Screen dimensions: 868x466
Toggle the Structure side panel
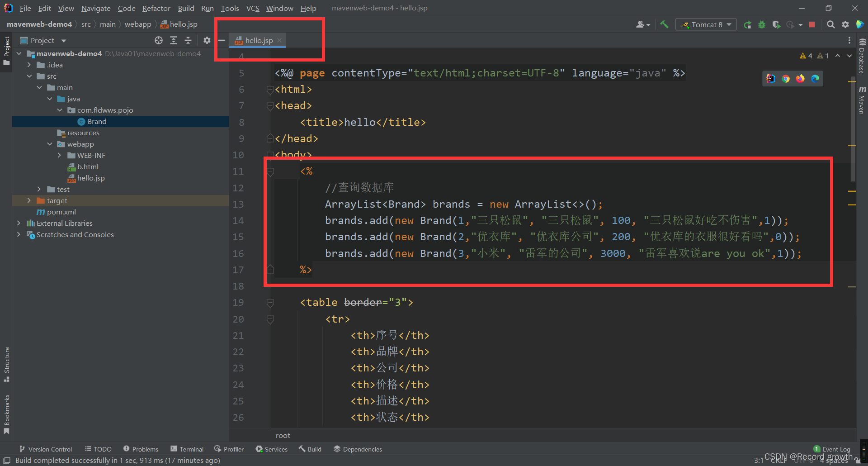pyautogui.click(x=6, y=365)
